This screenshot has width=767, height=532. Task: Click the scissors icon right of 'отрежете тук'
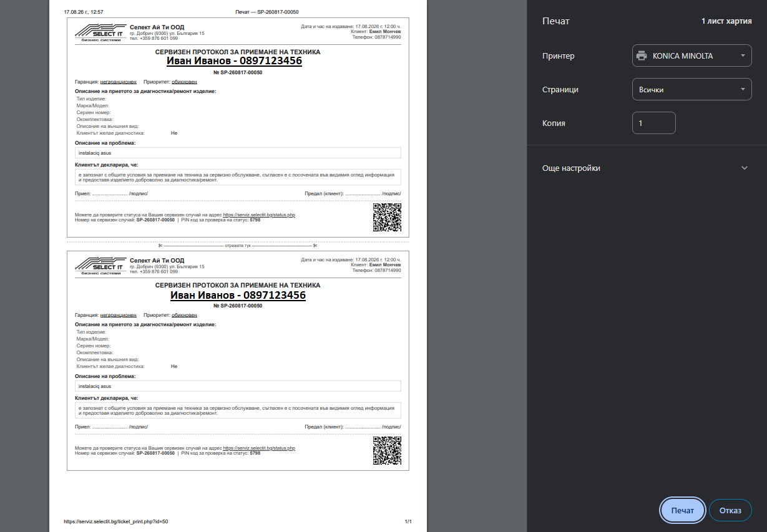tap(316, 246)
